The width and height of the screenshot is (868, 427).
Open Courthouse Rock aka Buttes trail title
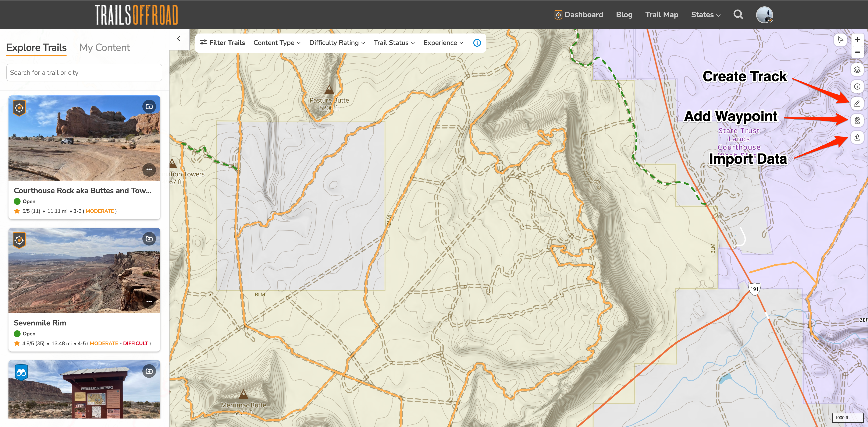click(83, 190)
